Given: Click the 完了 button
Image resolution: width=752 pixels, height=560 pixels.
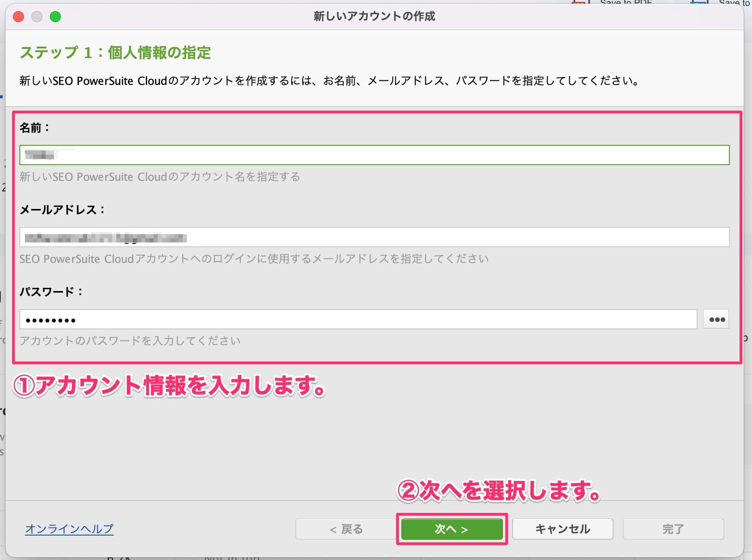Looking at the screenshot, I should pos(673,529).
